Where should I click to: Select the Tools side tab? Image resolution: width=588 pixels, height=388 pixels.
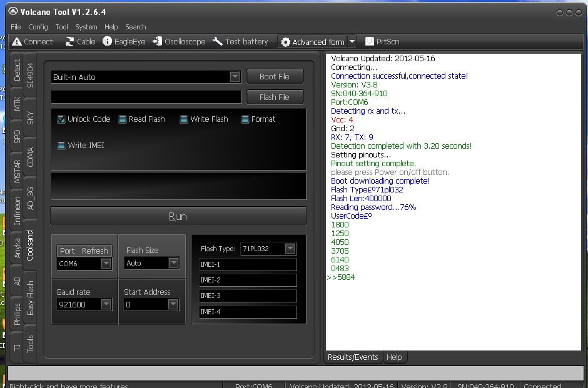[30, 344]
